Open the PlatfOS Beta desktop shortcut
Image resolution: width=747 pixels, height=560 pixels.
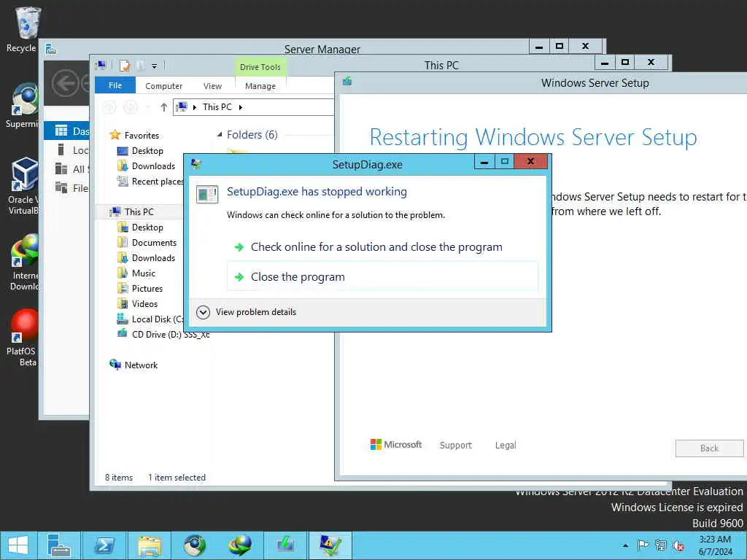tap(21, 338)
